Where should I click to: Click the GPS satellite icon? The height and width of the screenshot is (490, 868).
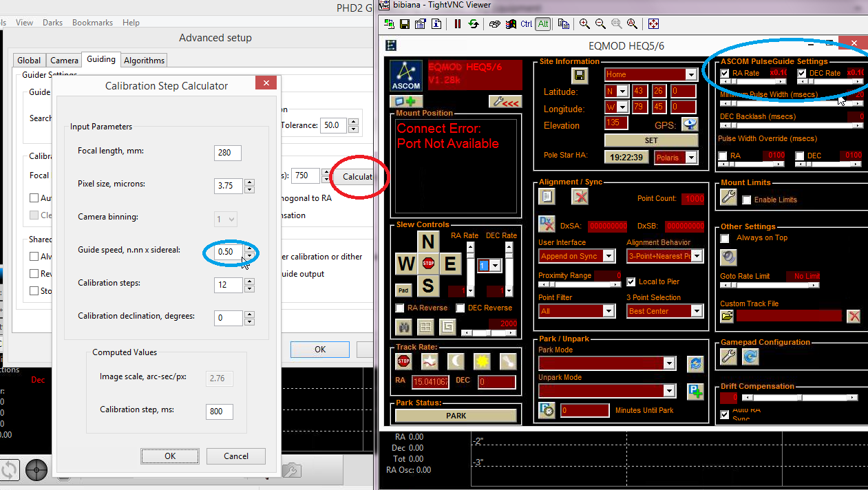point(690,124)
